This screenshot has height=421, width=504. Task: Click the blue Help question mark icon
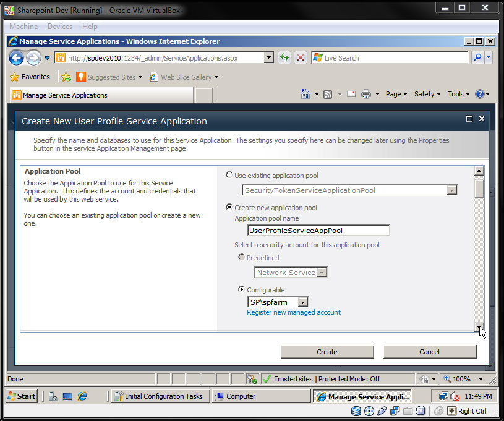point(479,94)
